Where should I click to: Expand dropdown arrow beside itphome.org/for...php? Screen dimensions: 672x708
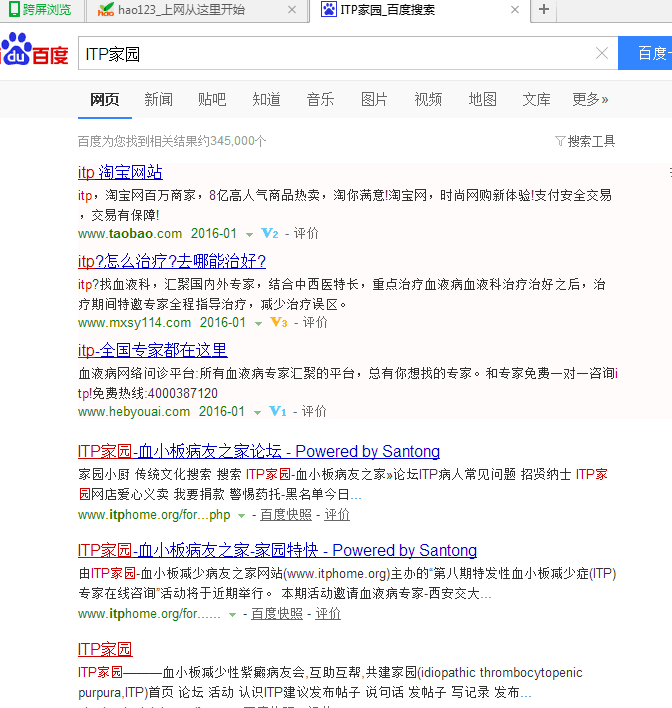click(x=241, y=516)
